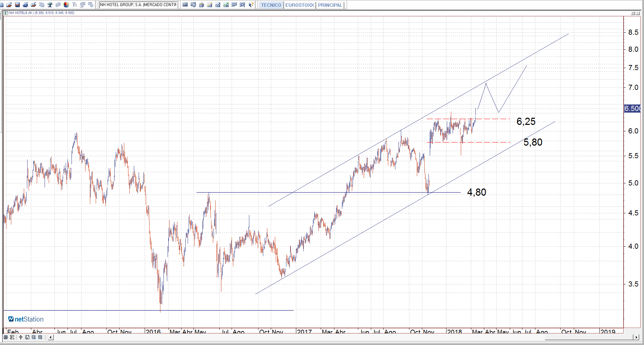Switch to the TECNICO tab
Image resolution: width=644 pixels, height=345 pixels.
pos(271,5)
